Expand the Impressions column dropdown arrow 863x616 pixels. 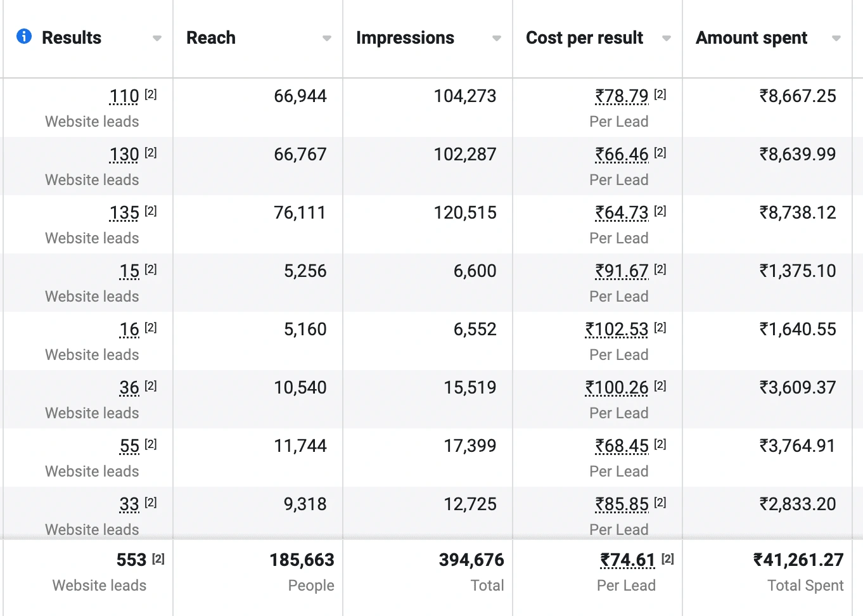point(497,39)
